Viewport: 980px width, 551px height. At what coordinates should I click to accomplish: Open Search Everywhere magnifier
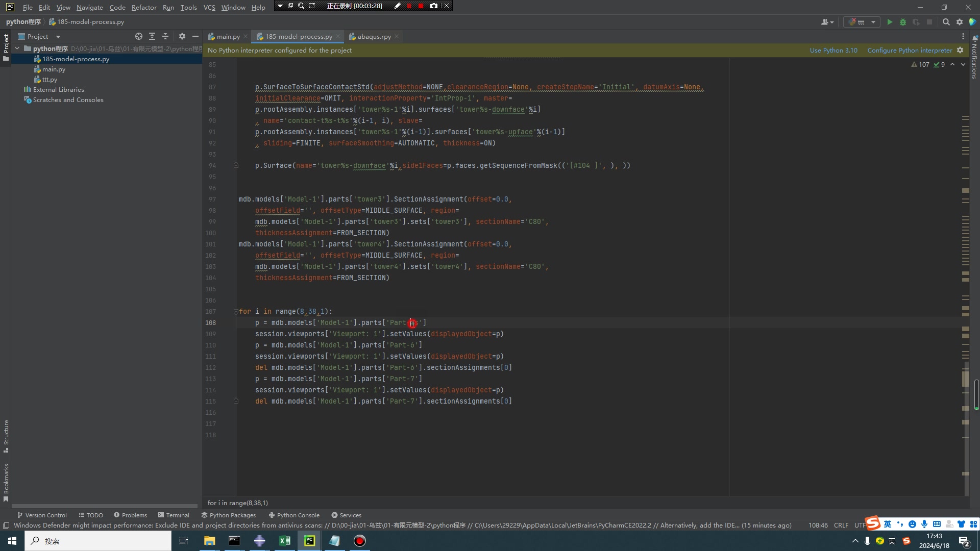947,22
